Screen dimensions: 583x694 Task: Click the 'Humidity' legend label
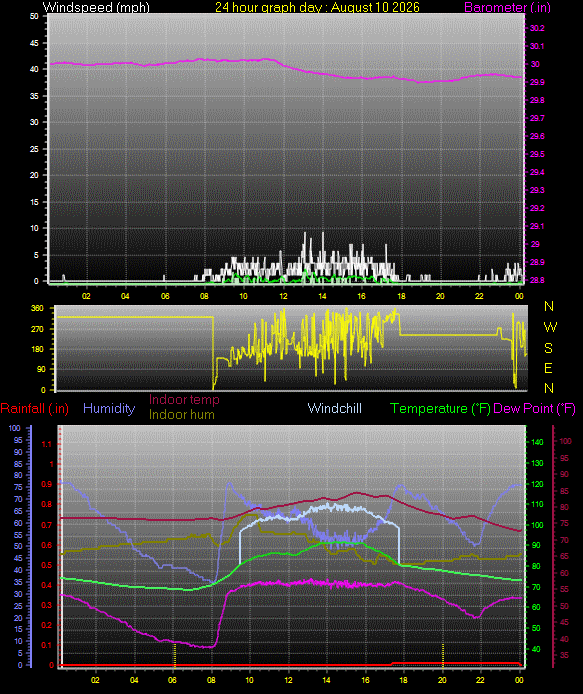point(109,408)
